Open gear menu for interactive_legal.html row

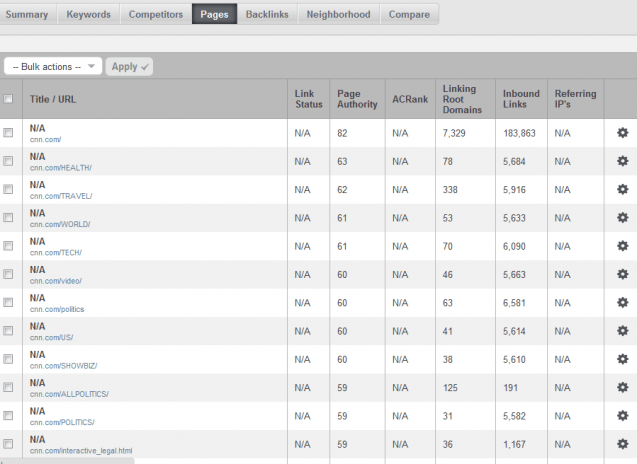[622, 444]
